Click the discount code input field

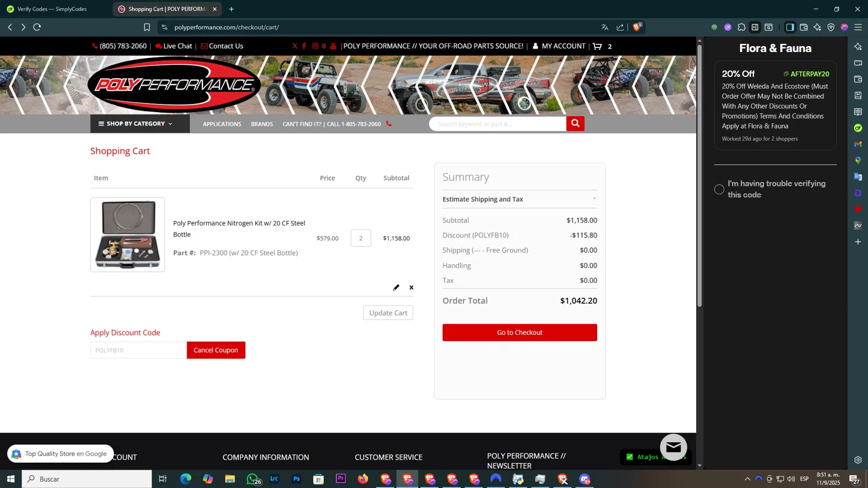pos(138,350)
